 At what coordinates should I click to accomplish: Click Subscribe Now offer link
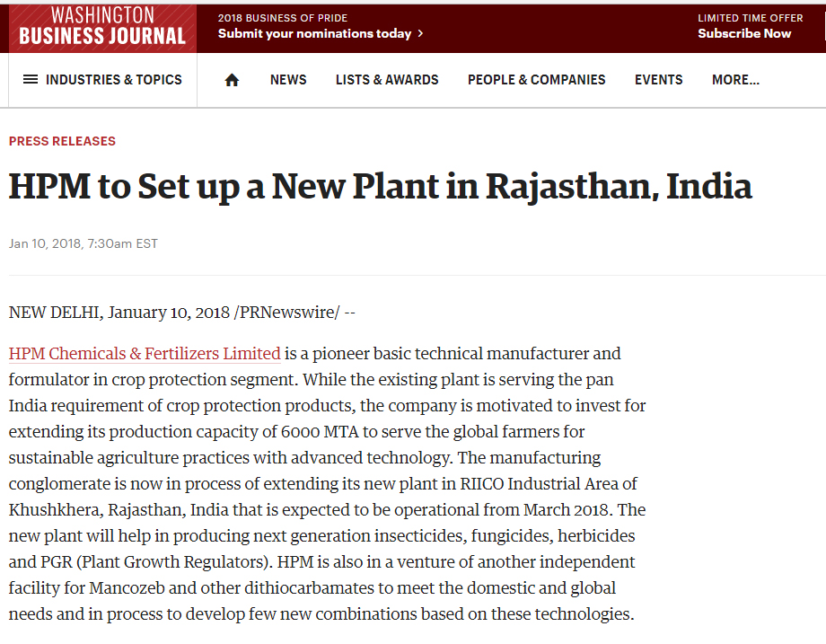click(x=744, y=33)
